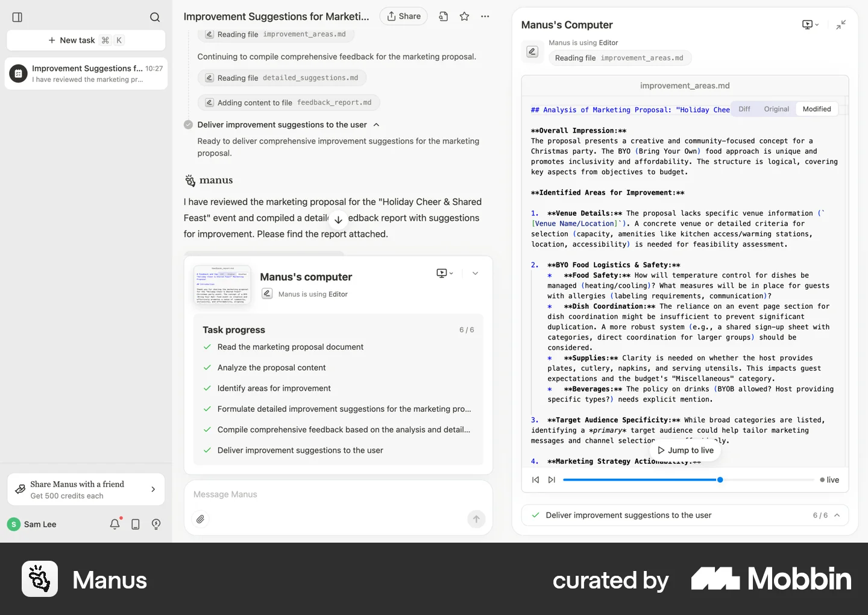Image resolution: width=868 pixels, height=615 pixels.
Task: Click the lightbulb icon in sidebar footer
Action: (156, 525)
